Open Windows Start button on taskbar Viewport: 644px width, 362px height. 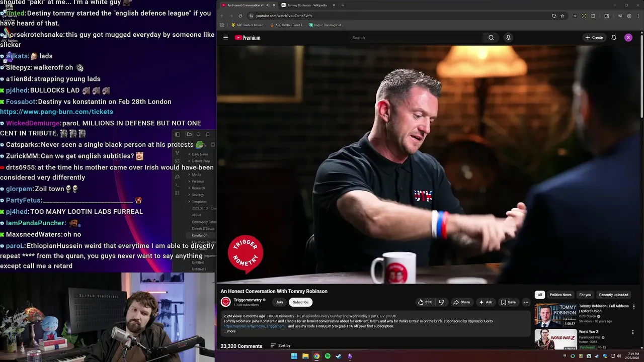[x=294, y=356]
